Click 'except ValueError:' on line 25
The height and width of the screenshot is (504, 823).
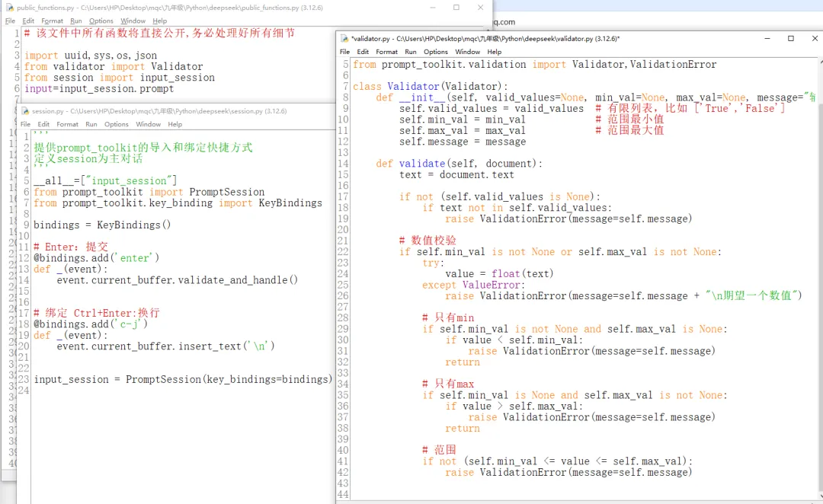473,285
